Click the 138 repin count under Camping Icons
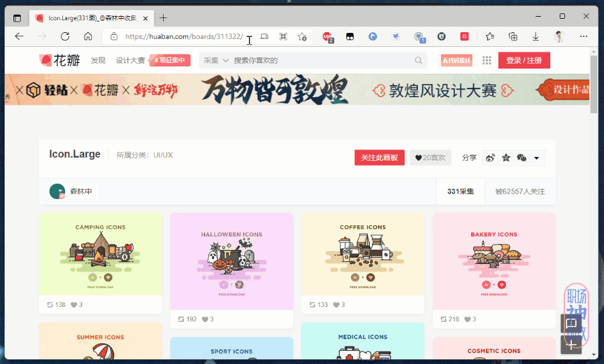 tap(56, 305)
